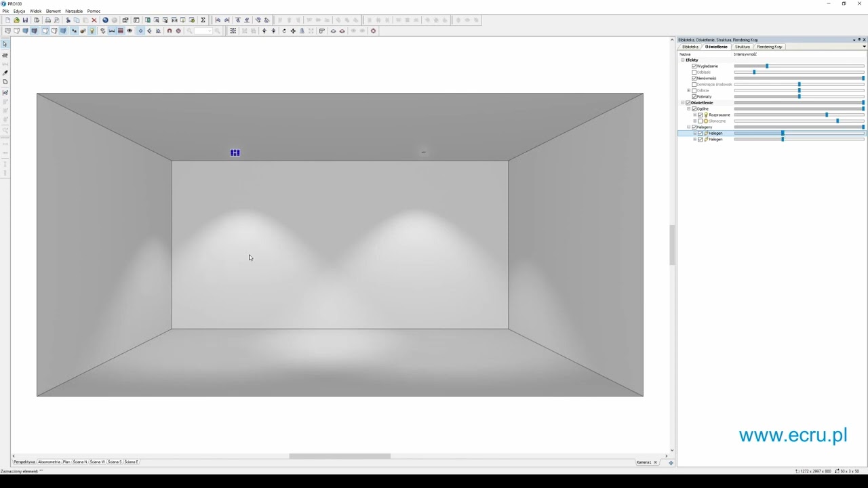Click the red horseshoe magnet icon
Screen dimensions: 868x488
pos(170,30)
